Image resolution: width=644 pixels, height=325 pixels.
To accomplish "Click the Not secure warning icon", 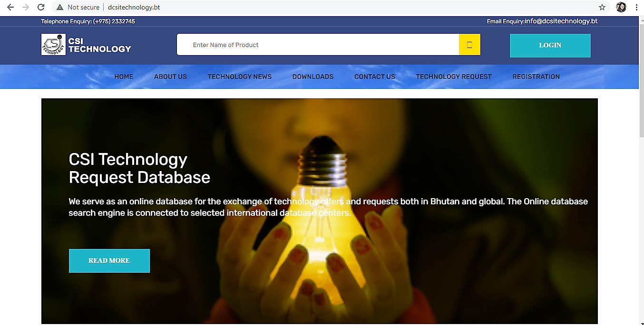I will [60, 7].
